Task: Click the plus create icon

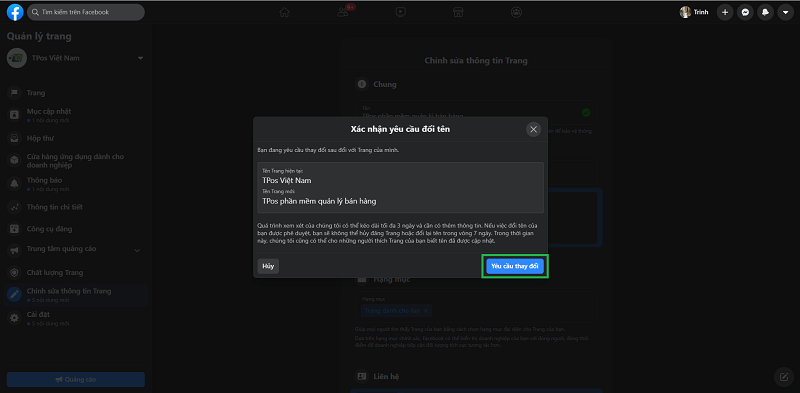Action: (x=725, y=12)
